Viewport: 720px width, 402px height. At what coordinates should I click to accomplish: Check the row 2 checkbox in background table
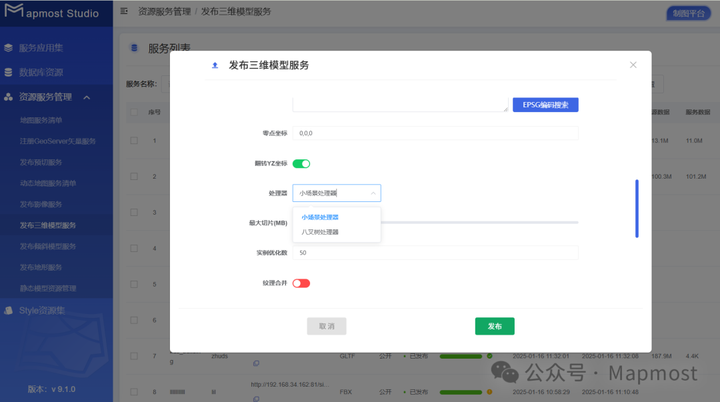pos(134,176)
